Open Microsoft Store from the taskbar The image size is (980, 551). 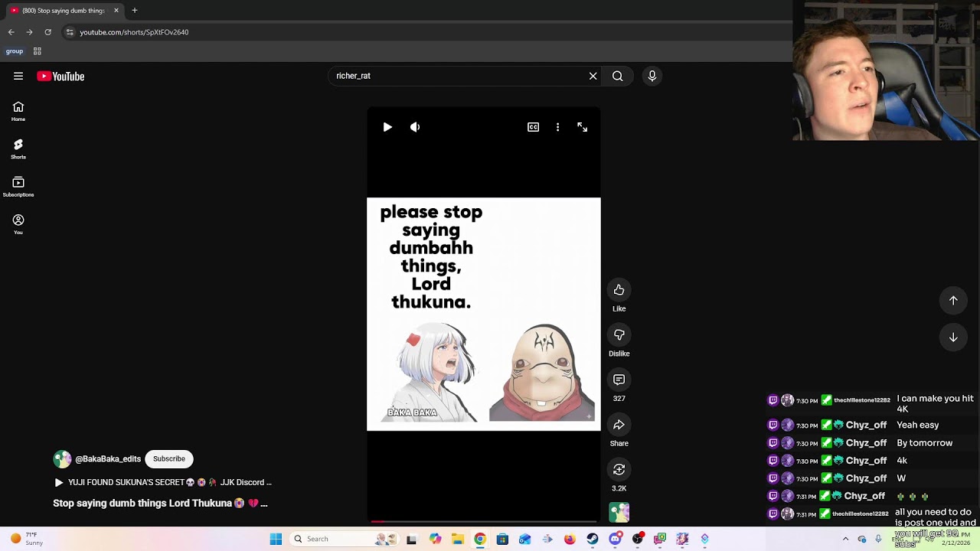(x=502, y=539)
